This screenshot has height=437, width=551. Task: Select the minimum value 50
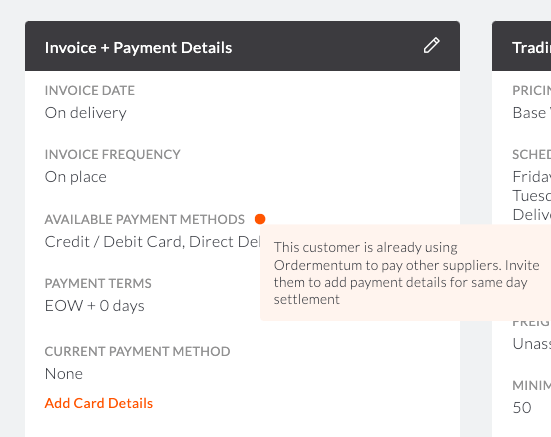click(x=522, y=408)
